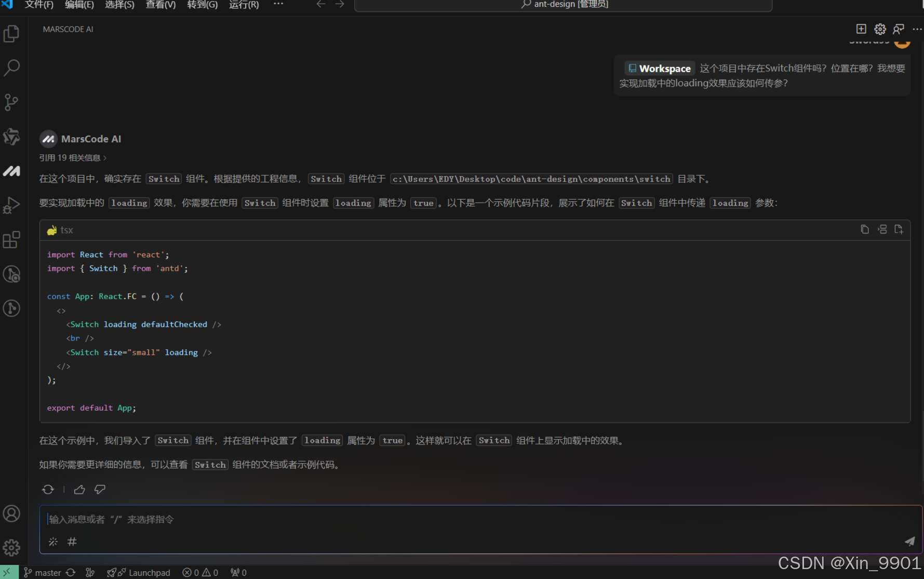Click the tsx language label
This screenshot has width=924, height=579.
coord(66,230)
